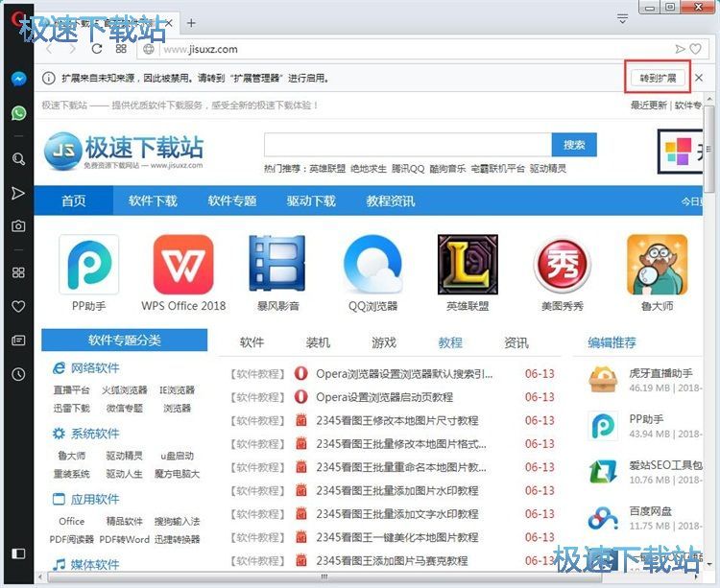The height and width of the screenshot is (588, 720).
Task: Click the 转到扩展 button
Action: coord(658,78)
